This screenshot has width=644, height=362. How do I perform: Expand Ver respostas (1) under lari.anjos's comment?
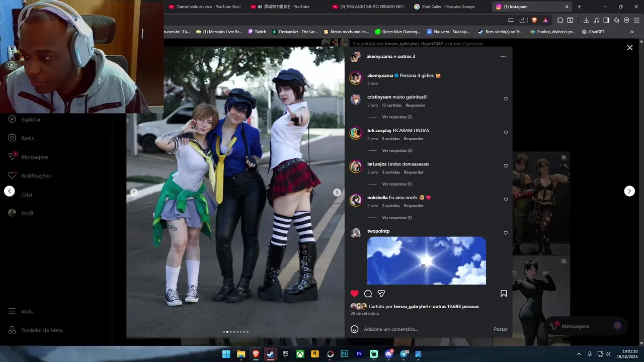click(x=396, y=184)
